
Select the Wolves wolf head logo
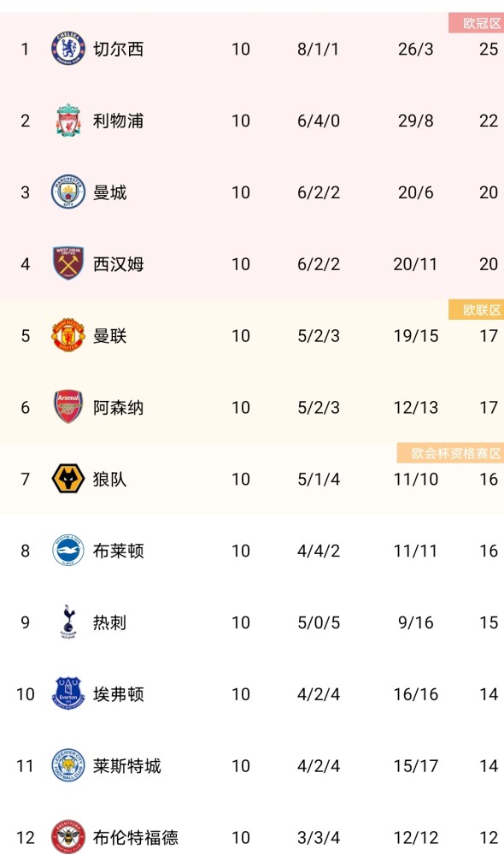tap(68, 479)
